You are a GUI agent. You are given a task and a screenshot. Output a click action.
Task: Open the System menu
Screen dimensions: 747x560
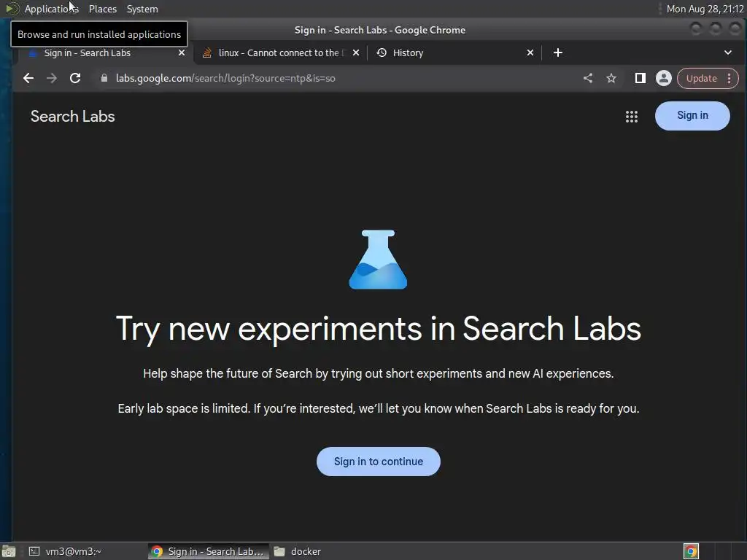pyautogui.click(x=142, y=9)
